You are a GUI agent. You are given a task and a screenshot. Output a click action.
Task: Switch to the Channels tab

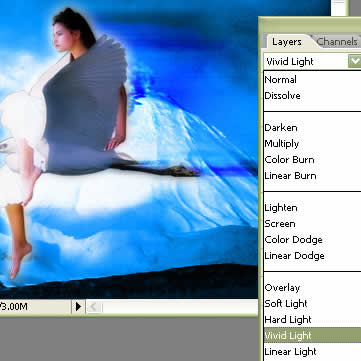(x=337, y=42)
